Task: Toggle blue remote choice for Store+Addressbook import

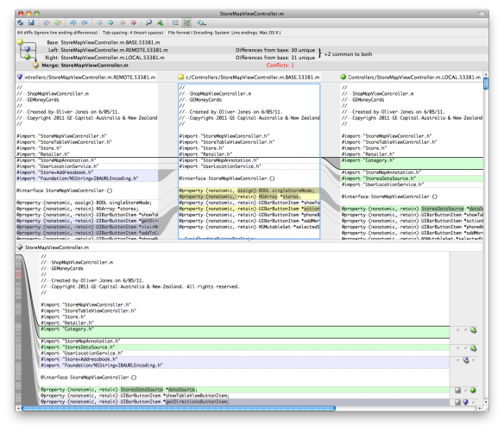Action: 466,360
